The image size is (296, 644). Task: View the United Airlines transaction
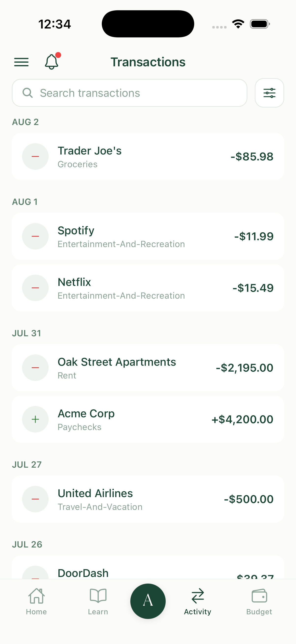148,499
